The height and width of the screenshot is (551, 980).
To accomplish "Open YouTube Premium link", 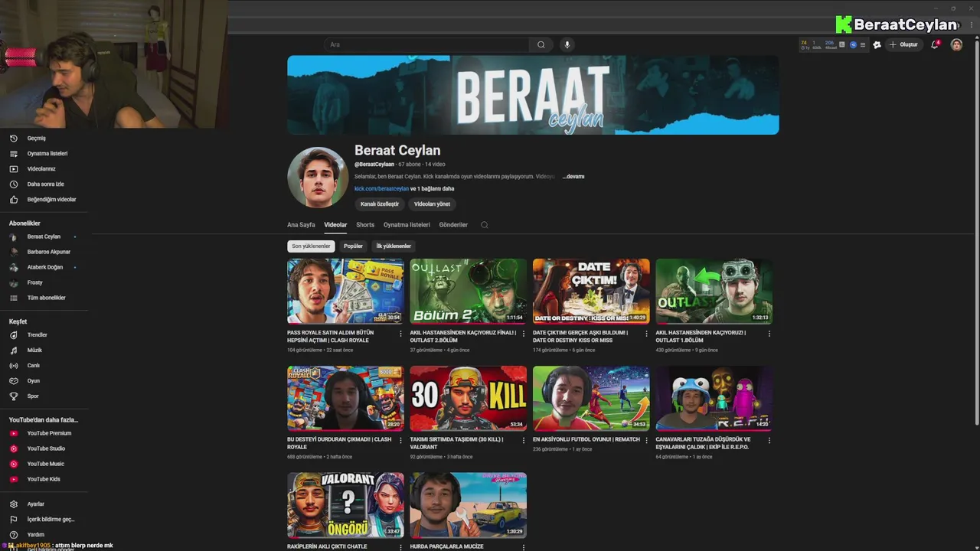I will point(42,433).
